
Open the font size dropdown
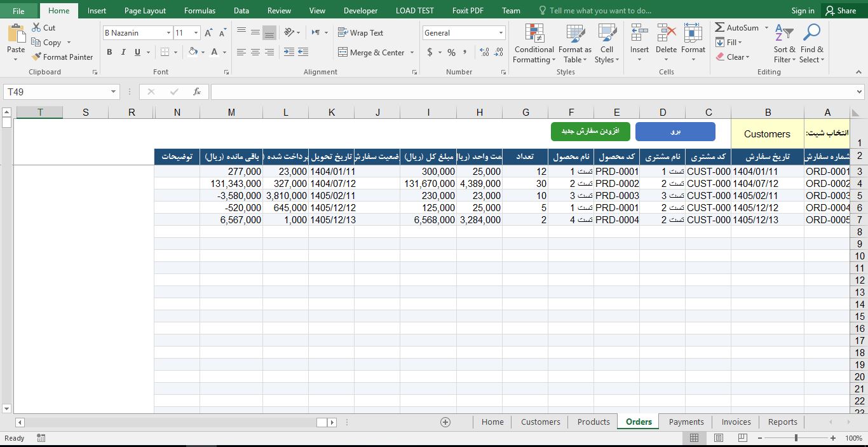[196, 33]
